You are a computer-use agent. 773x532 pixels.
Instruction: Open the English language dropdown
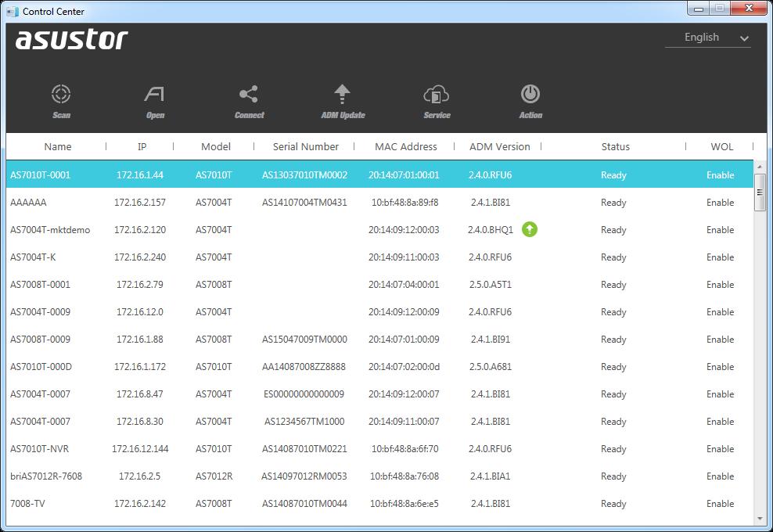tap(708, 38)
